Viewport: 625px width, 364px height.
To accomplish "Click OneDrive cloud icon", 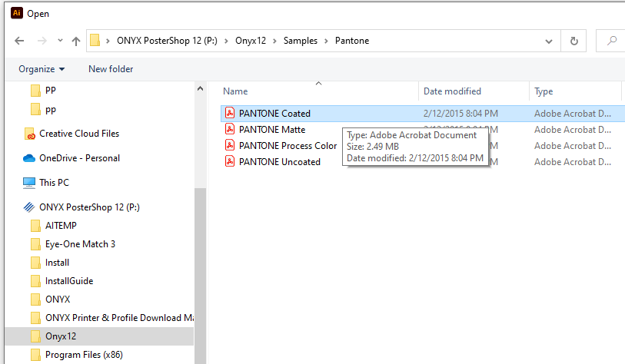I will tap(29, 158).
